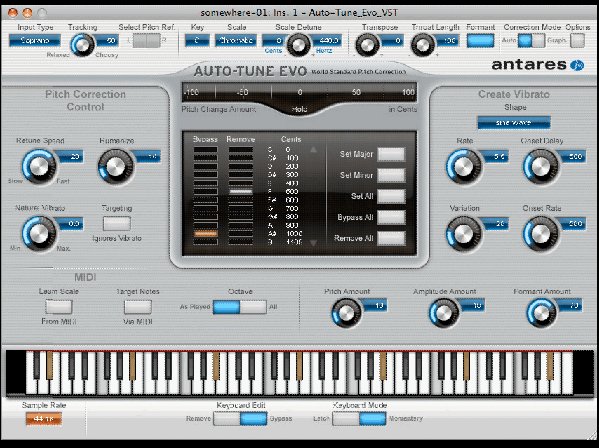The width and height of the screenshot is (599, 448).
Task: Click the Pitch Amount value field
Action: (376, 306)
